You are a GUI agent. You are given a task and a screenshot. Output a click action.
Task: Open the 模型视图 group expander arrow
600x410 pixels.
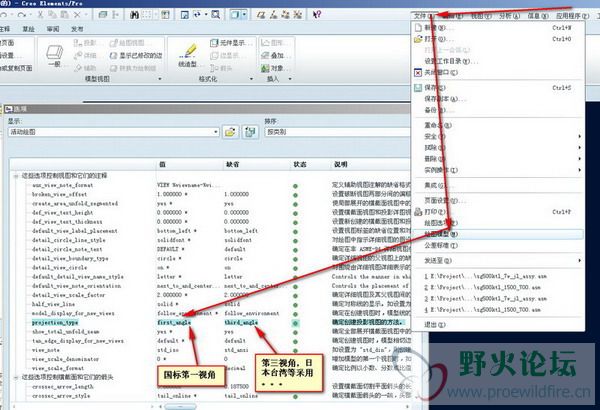pyautogui.click(x=160, y=79)
